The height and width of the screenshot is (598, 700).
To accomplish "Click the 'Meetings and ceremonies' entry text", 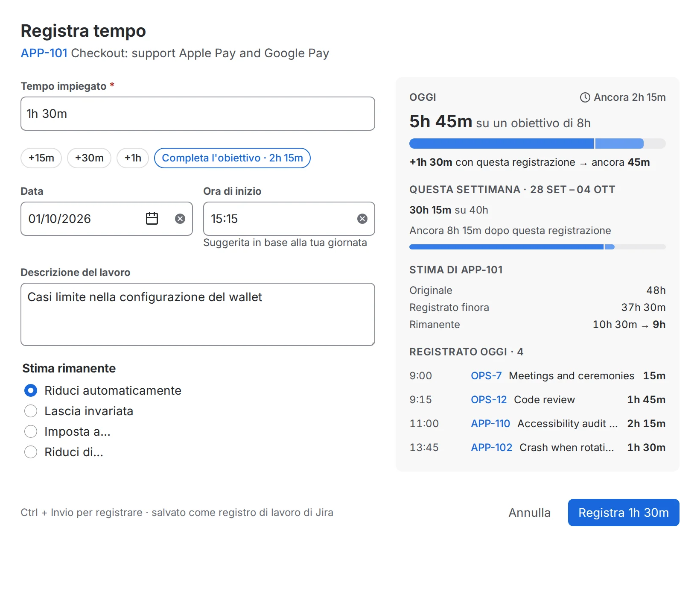I will pyautogui.click(x=572, y=376).
